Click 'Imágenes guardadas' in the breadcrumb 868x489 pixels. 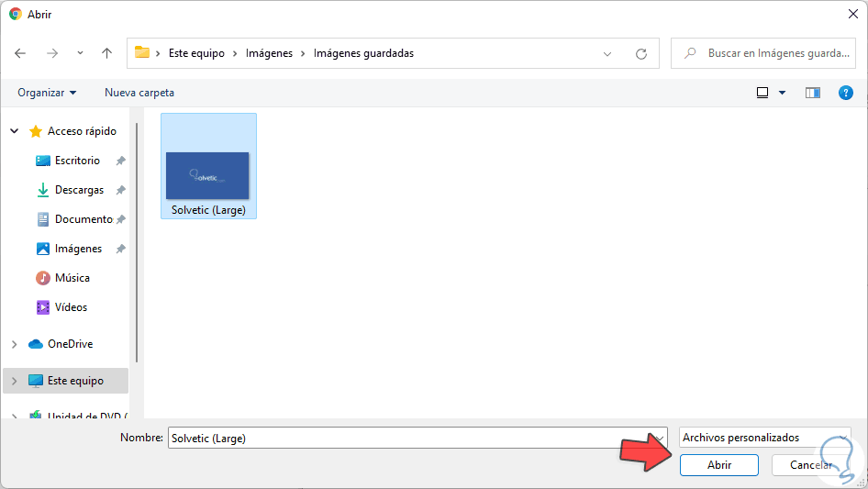(x=363, y=53)
